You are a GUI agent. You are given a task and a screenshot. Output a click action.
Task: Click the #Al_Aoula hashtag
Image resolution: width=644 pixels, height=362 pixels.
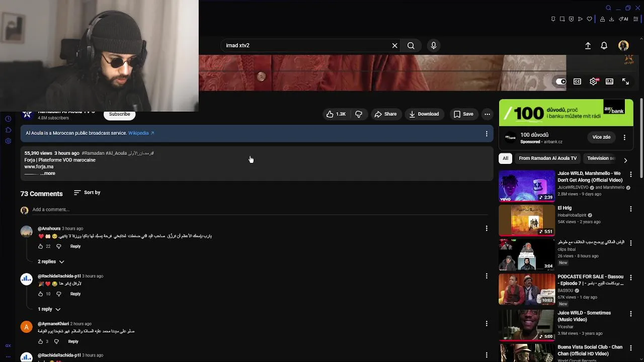click(x=116, y=153)
